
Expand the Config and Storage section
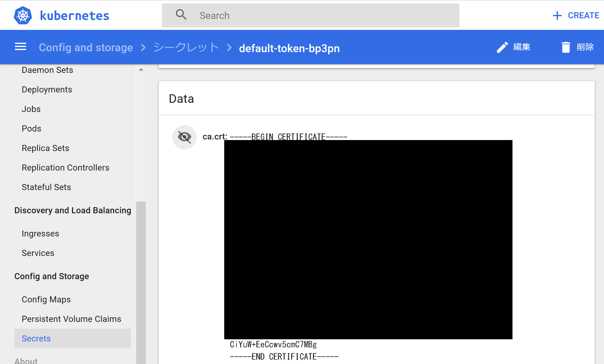click(x=52, y=276)
